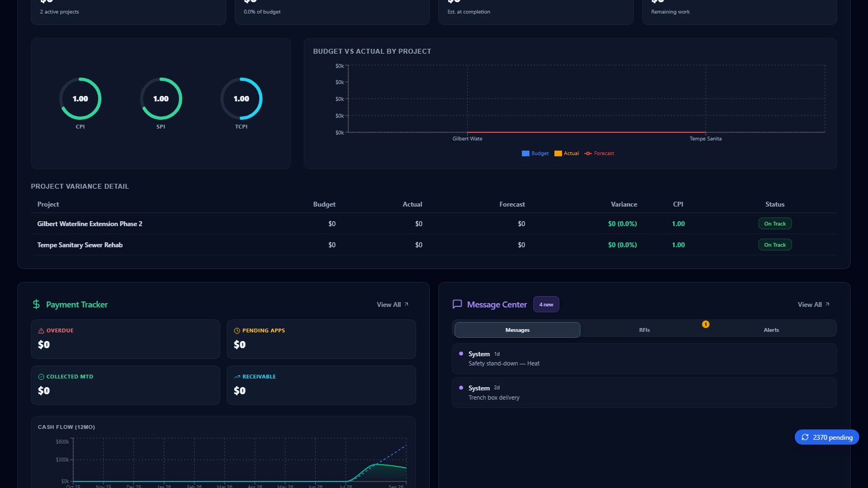Click the CPI gauge ring
868x488 pixels.
tap(80, 99)
